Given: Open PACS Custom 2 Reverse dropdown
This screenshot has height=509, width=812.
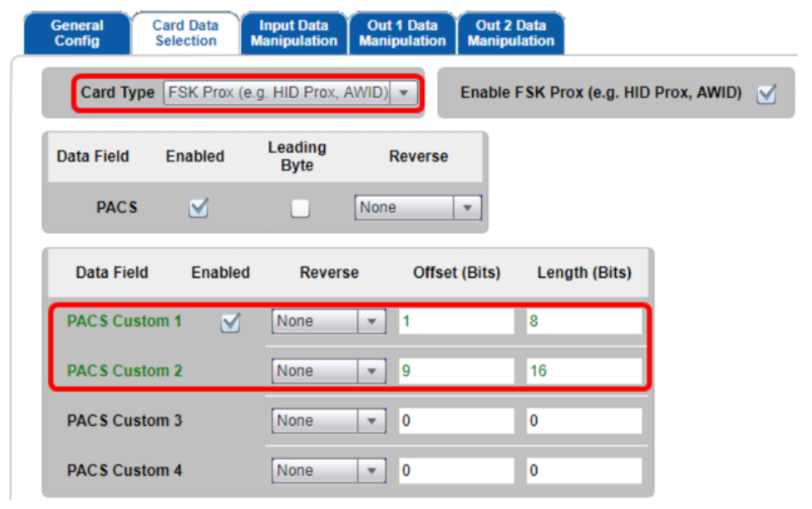Looking at the screenshot, I should coord(329,371).
